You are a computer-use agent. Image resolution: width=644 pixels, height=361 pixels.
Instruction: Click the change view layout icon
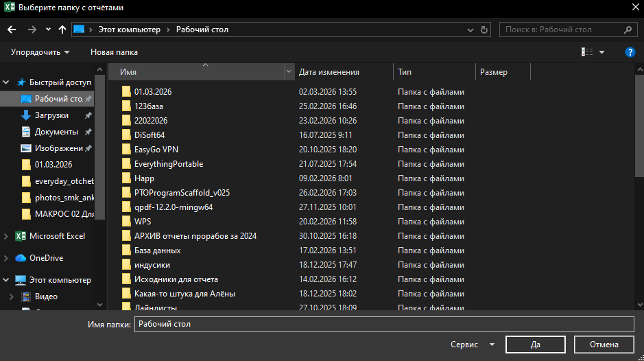point(587,52)
